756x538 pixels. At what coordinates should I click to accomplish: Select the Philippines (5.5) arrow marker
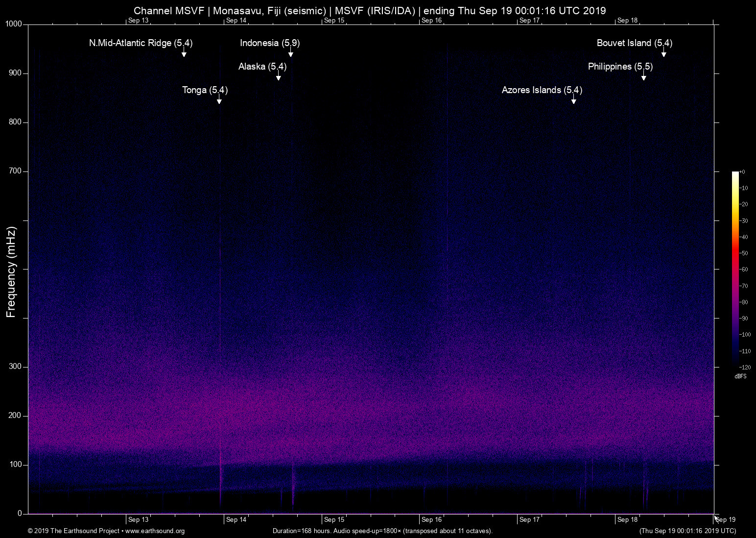click(644, 76)
